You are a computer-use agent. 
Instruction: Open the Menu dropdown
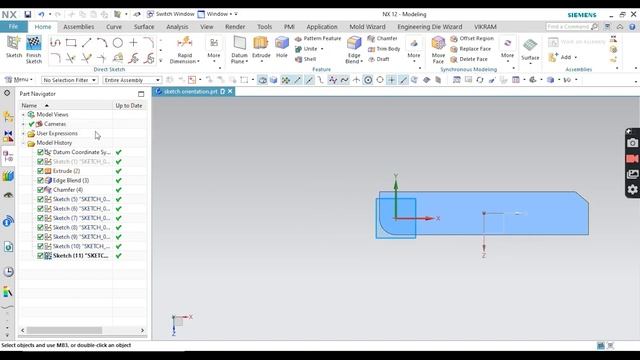18,80
